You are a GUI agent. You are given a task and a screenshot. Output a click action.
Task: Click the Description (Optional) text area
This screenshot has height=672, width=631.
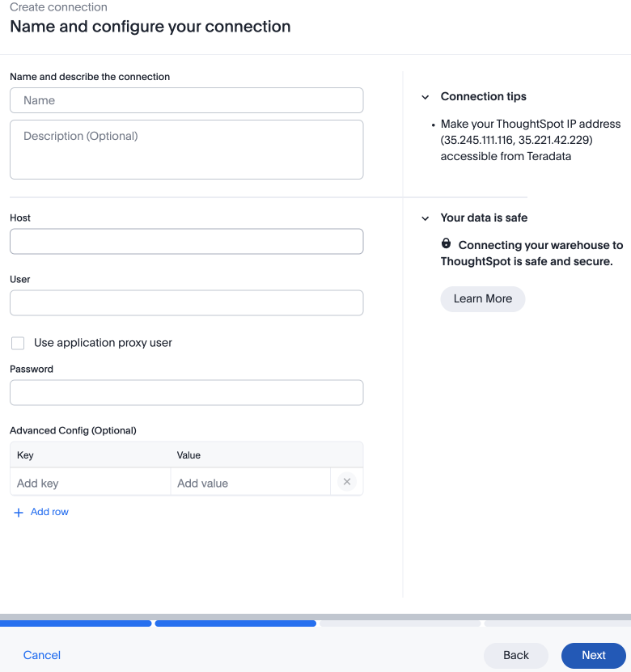tap(187, 150)
